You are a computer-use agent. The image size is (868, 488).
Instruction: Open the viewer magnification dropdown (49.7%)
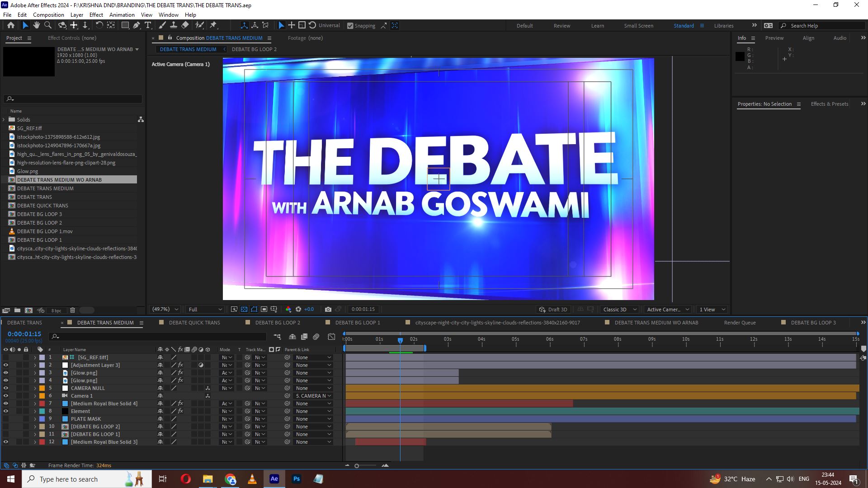coord(165,310)
